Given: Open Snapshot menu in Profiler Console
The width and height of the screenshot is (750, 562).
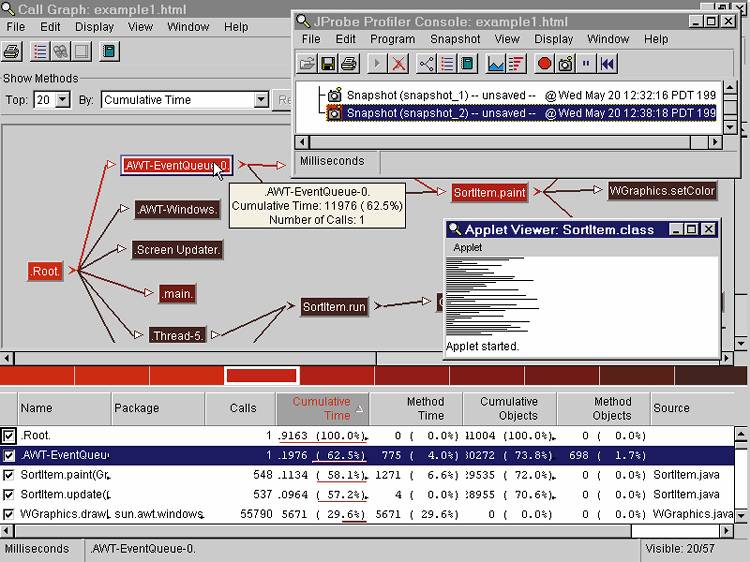Looking at the screenshot, I should click(x=455, y=39).
